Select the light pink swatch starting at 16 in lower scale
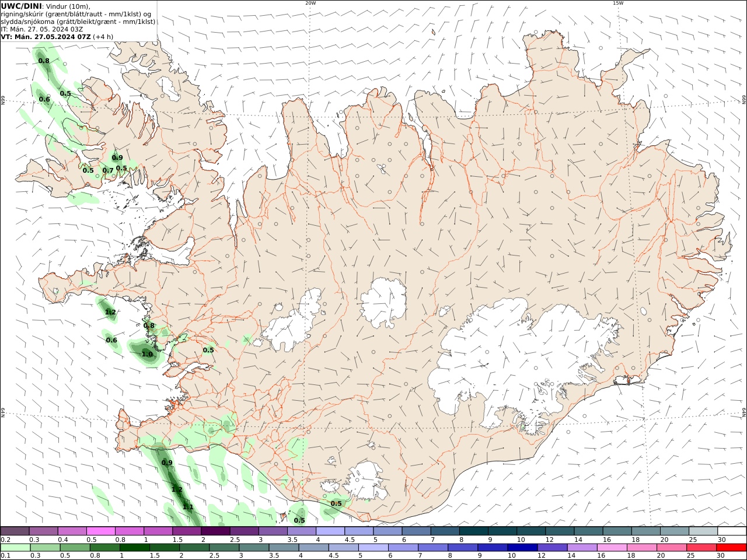Screen dimensions: 747x560 pyautogui.click(x=612, y=548)
